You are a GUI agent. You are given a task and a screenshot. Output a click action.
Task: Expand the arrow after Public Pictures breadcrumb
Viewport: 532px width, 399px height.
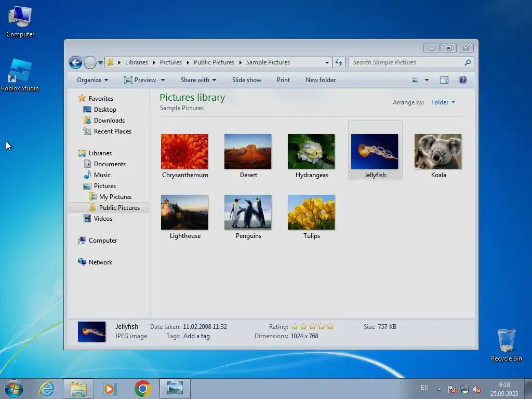click(240, 62)
